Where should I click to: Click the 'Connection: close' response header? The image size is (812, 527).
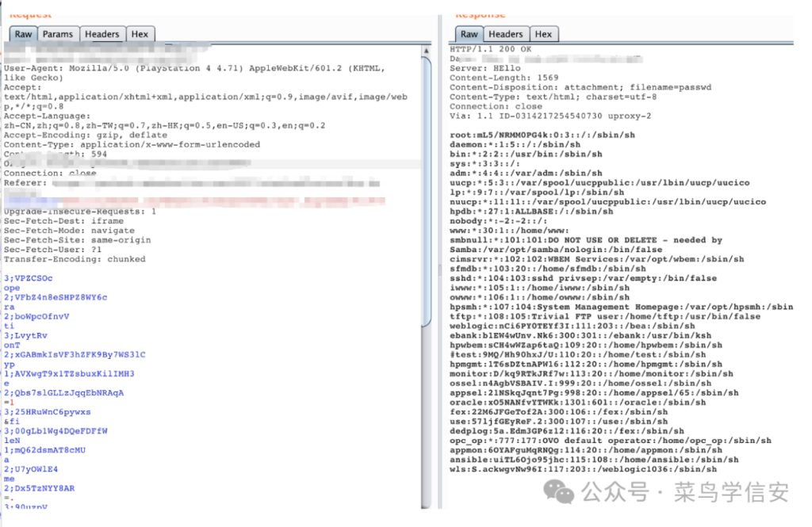496,107
